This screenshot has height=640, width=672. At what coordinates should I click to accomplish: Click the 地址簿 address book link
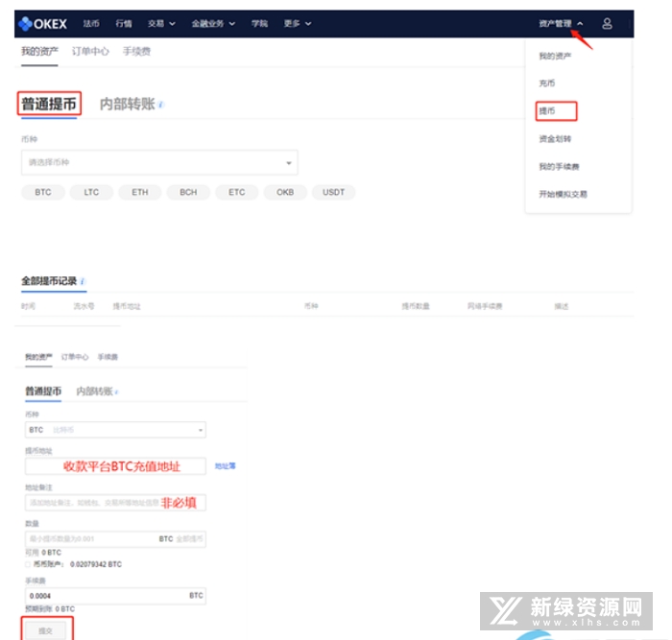(226, 465)
